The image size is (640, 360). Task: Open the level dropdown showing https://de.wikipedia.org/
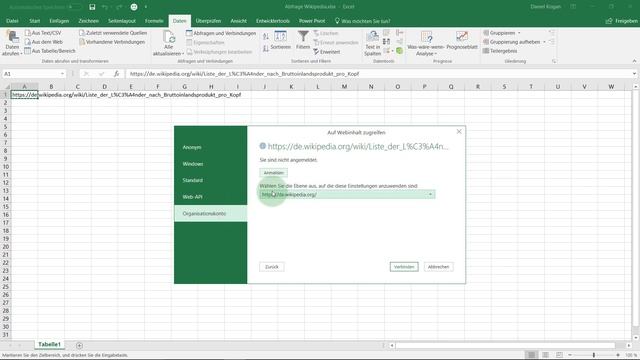pyautogui.click(x=347, y=195)
